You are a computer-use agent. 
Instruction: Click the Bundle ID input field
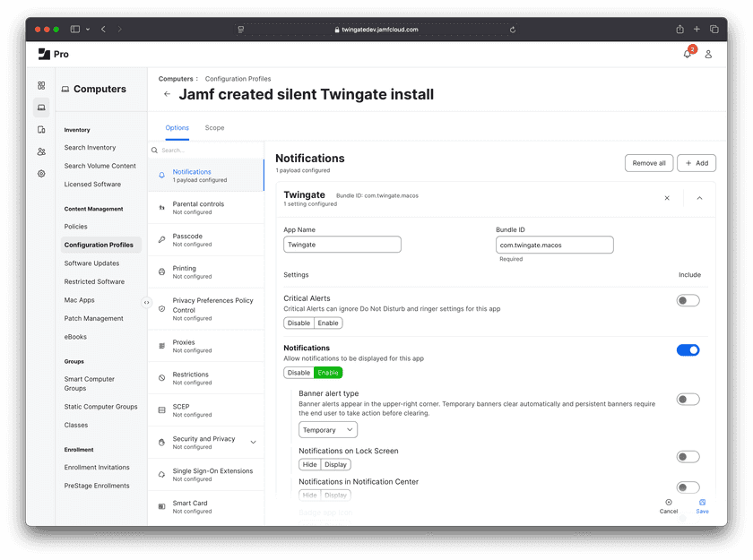(x=554, y=245)
